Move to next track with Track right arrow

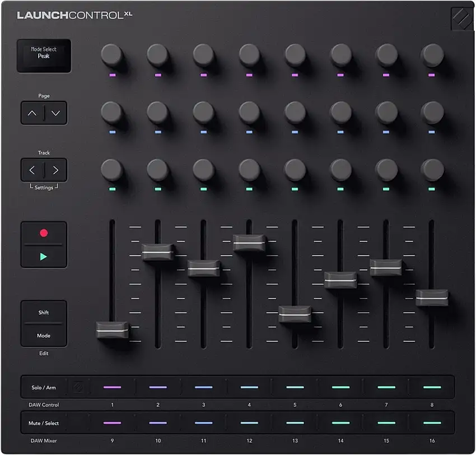click(55, 170)
